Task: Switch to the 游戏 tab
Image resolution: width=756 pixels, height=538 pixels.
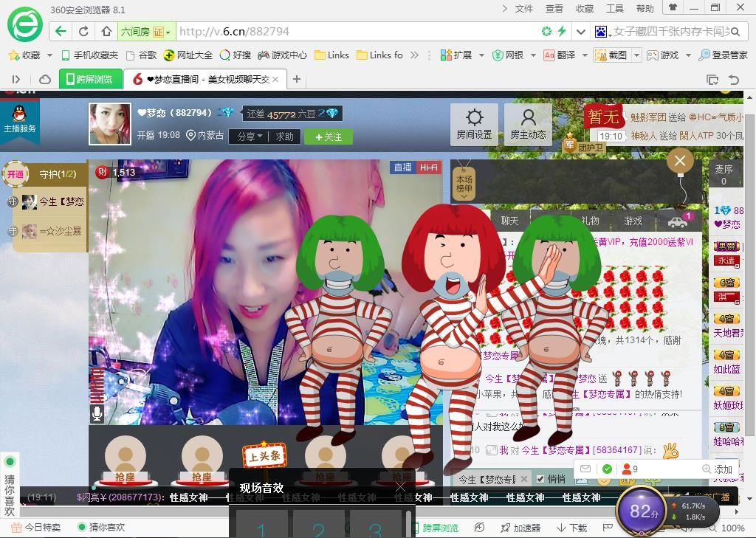Action: (x=633, y=221)
